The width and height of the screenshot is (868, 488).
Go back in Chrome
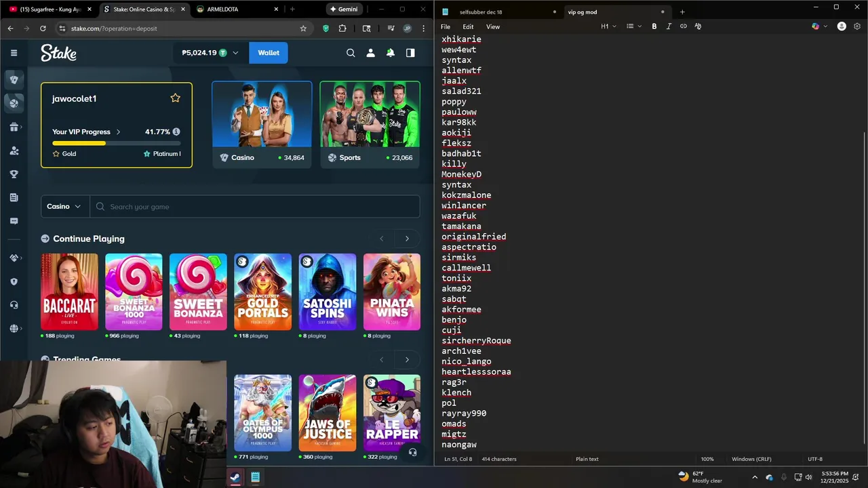[x=10, y=28]
